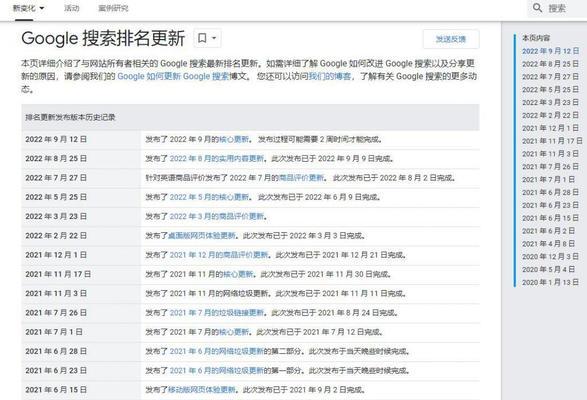
Task: Jump to 2021 年 11 月 17 日 in sidebar contents
Action: (552, 141)
